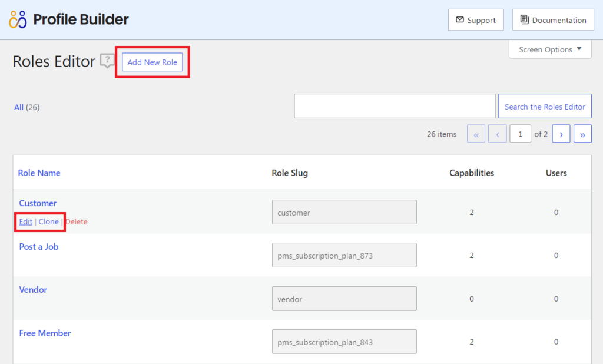Open the Customer role
The height and width of the screenshot is (364, 603).
38,203
